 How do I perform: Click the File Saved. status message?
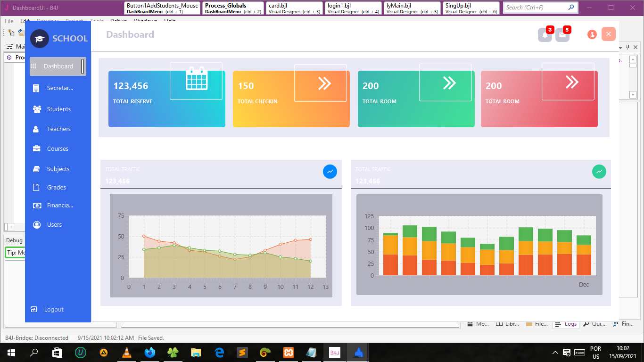click(x=151, y=338)
